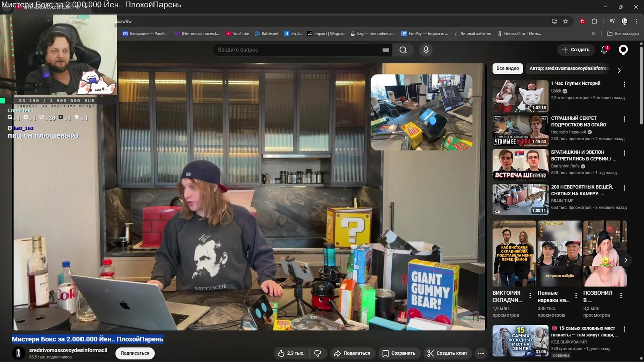The height and width of the screenshot is (362, 644).
Task: Open the '15 самых холодных мест на Земле' thumbnail
Action: pos(520,341)
